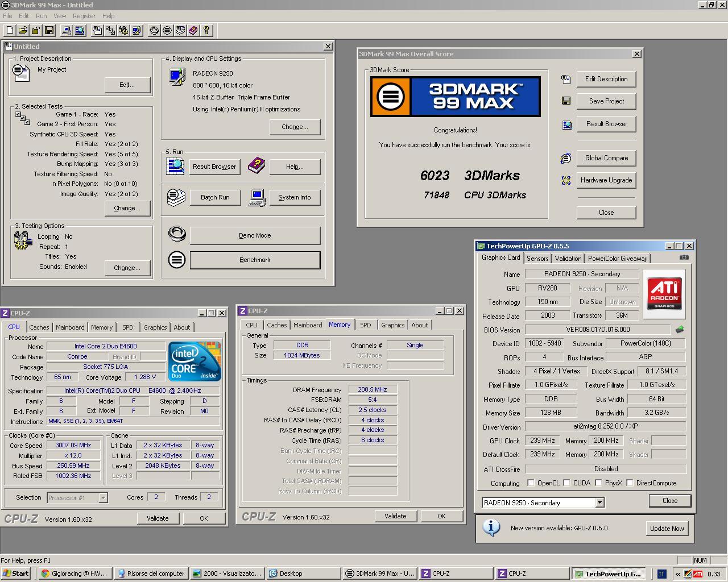Click the Demo Mode button
Image resolution: width=728 pixels, height=582 pixels.
point(255,235)
